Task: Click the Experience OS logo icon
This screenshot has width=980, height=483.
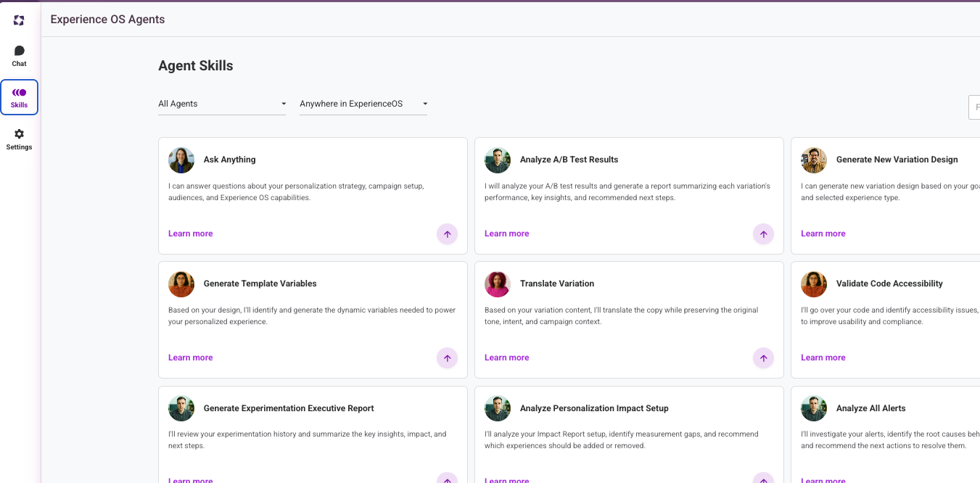Action: pos(19,20)
